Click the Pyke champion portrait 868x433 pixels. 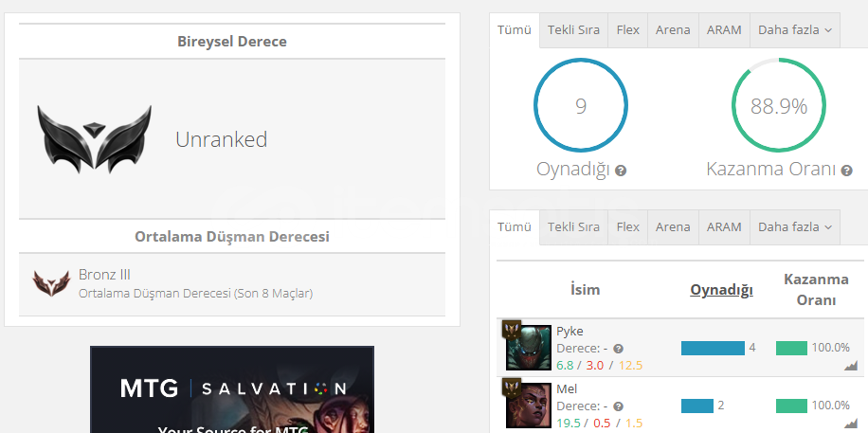(x=529, y=348)
